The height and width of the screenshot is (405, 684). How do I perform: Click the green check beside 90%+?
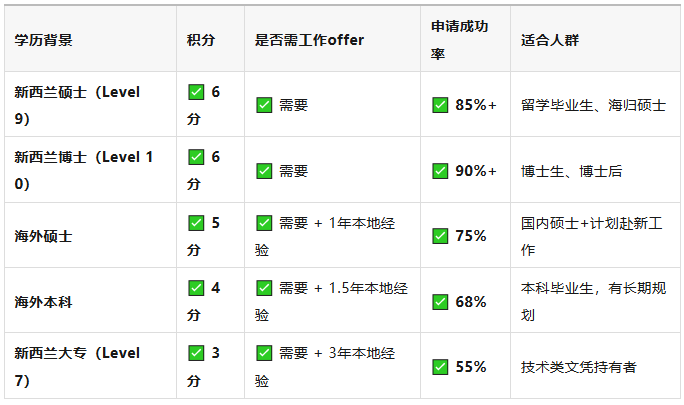[440, 171]
